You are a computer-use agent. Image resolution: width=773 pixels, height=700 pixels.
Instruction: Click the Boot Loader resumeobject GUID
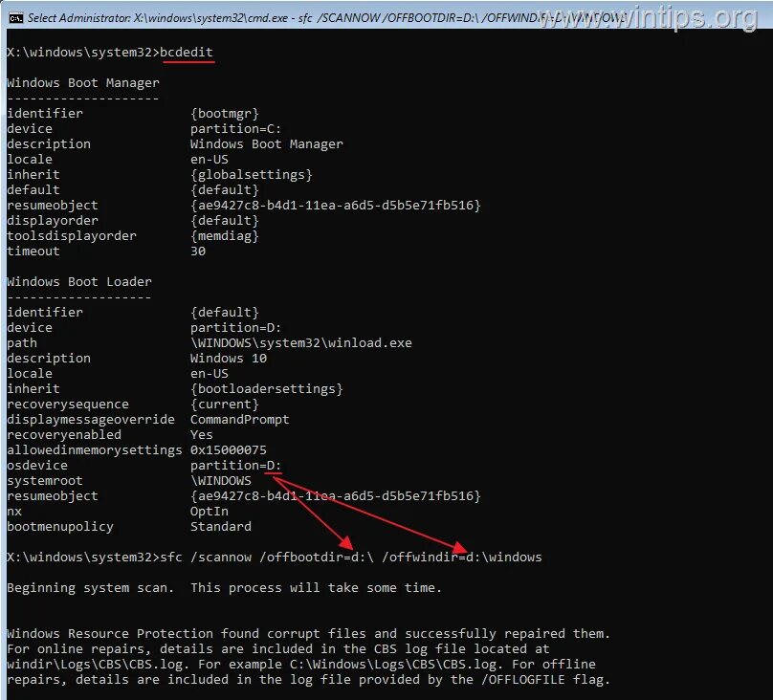(x=335, y=496)
